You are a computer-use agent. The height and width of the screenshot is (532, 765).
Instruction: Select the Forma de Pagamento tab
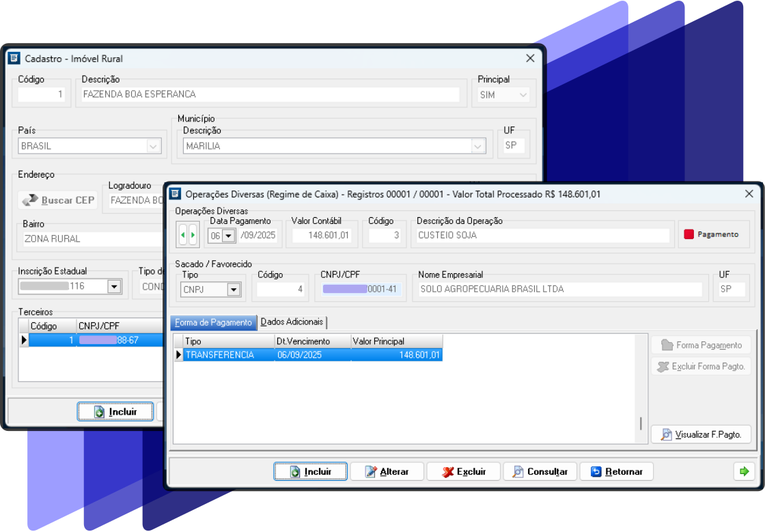[x=213, y=322]
